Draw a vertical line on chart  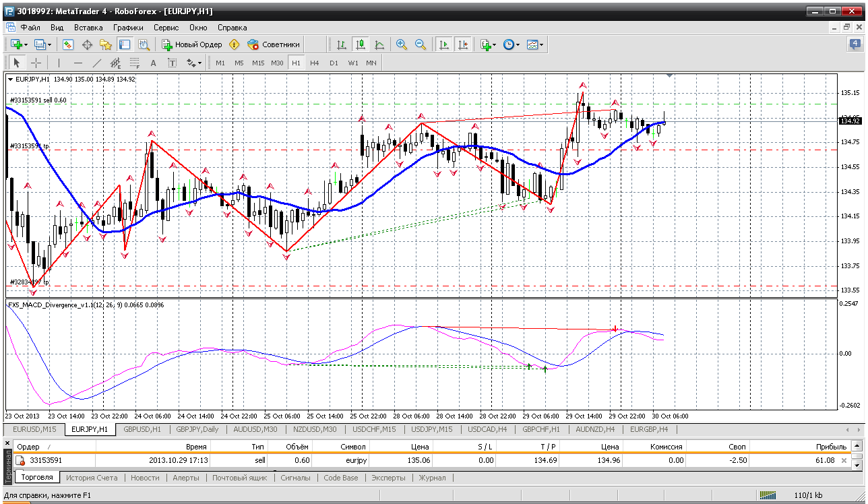59,63
